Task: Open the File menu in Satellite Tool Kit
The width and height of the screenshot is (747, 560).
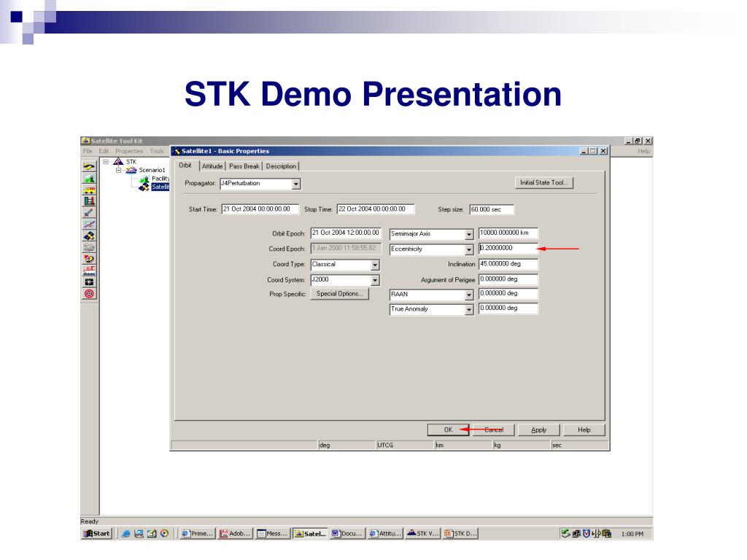Action: (x=88, y=151)
